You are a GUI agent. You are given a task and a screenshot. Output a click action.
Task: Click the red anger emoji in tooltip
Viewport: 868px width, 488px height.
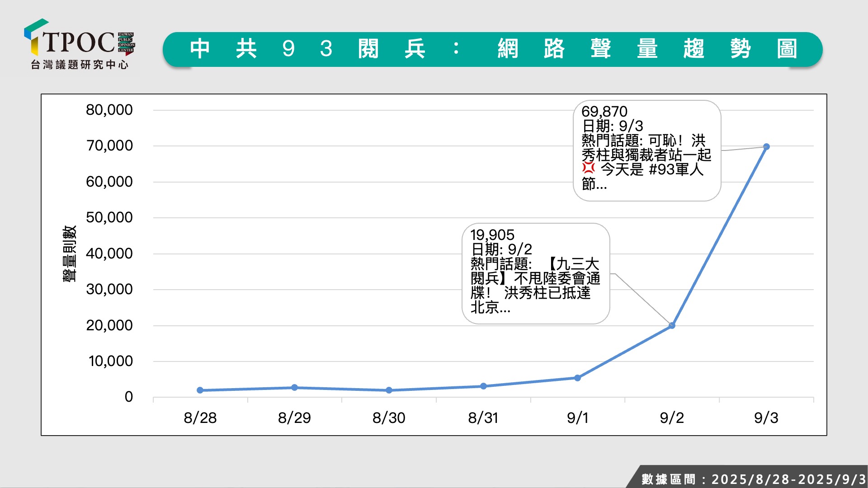point(588,168)
